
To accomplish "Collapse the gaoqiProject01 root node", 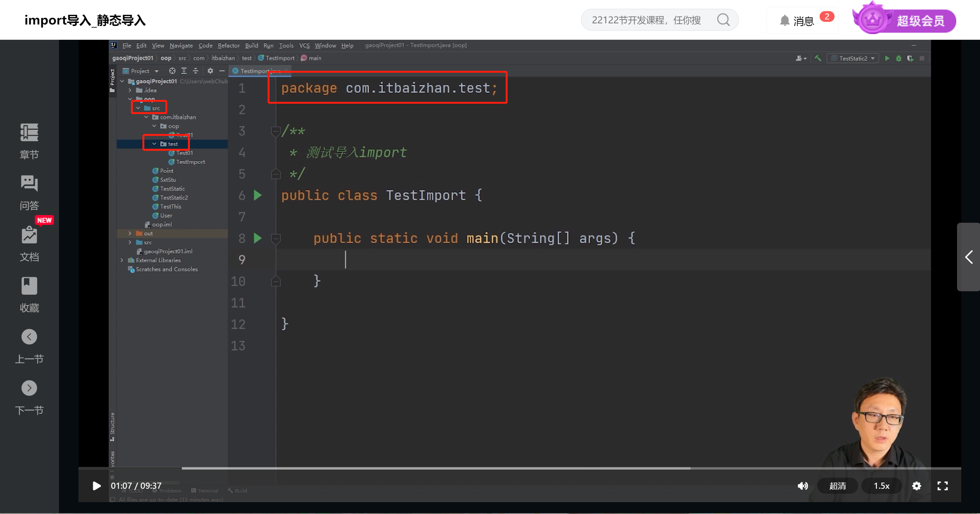I will pos(122,81).
